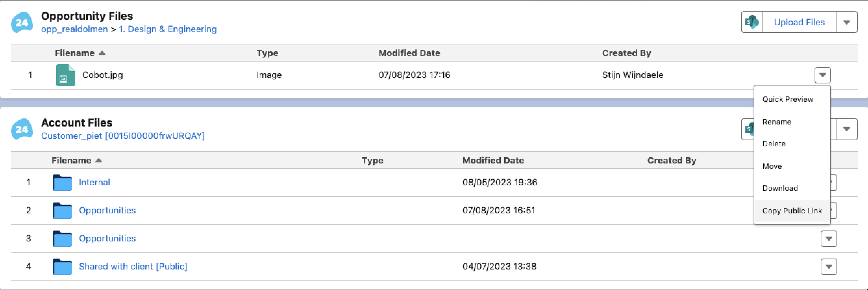
Task: Click the Account Files 24 logo icon
Action: (22, 129)
